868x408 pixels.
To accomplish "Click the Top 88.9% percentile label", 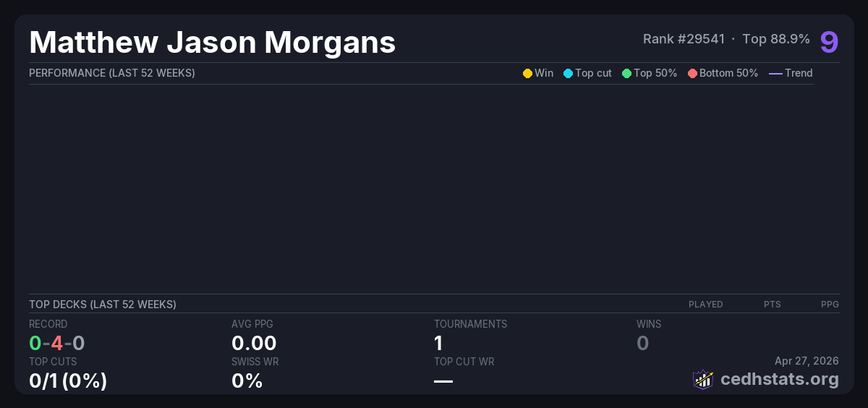I will click(x=776, y=39).
